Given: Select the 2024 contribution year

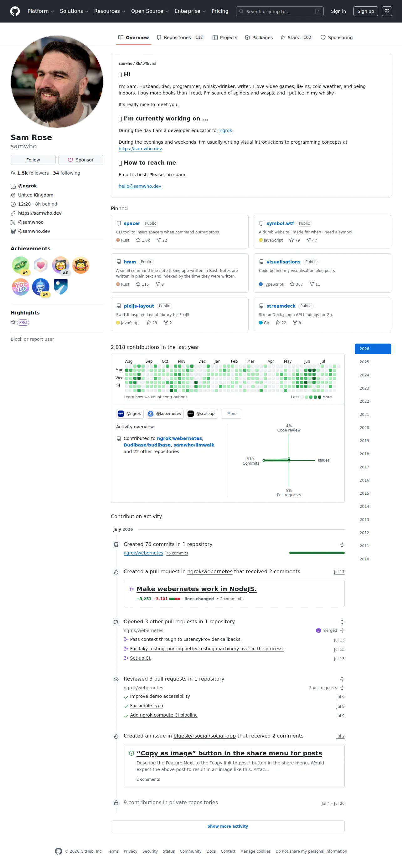Looking at the screenshot, I should [x=364, y=375].
